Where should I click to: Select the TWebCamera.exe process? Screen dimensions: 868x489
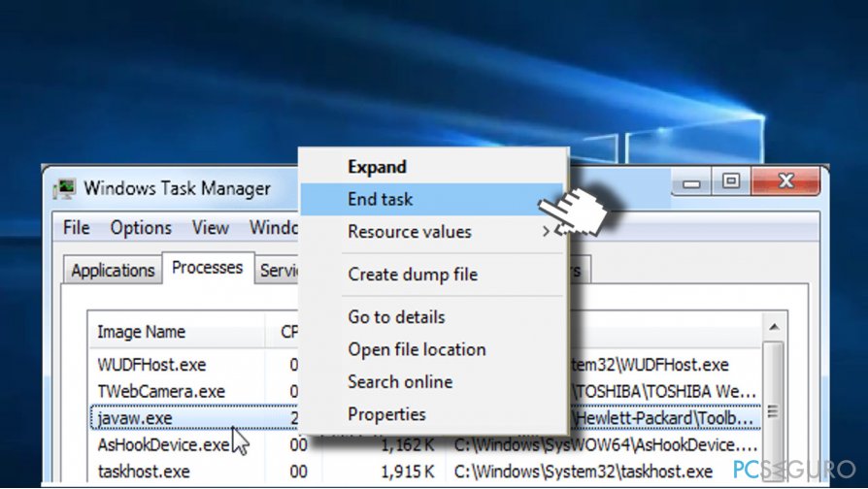click(x=161, y=392)
